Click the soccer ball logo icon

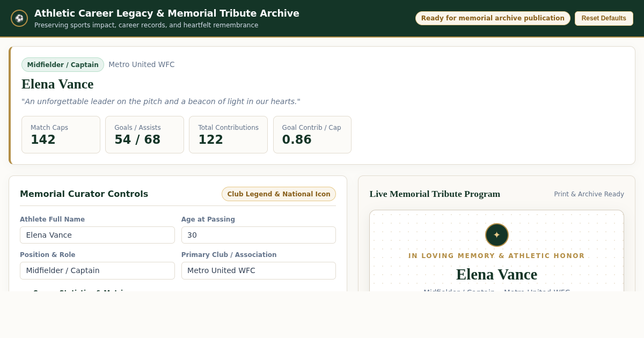[19, 18]
